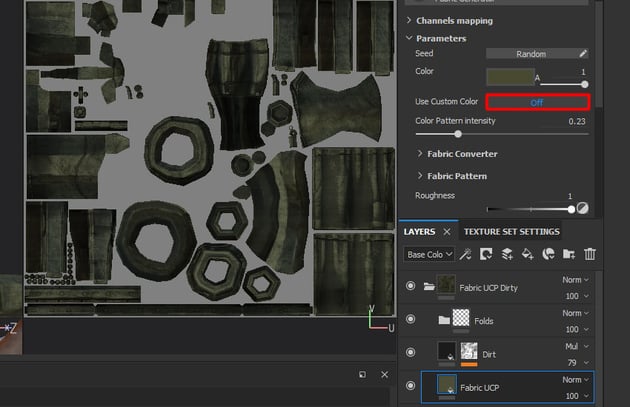This screenshot has width=630, height=407.
Task: Hide the Dirt layer
Action: tap(410, 352)
